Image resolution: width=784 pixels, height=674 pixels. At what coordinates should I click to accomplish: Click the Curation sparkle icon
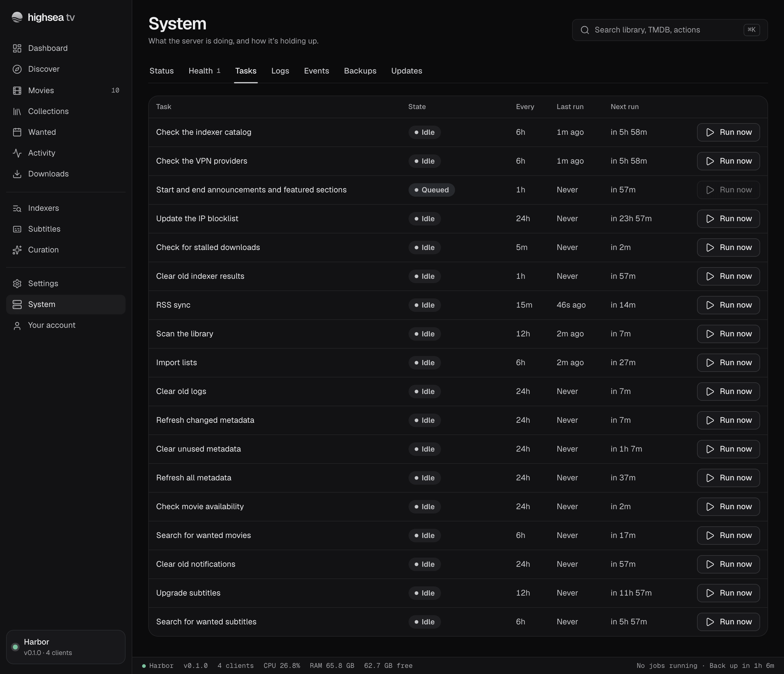[17, 250]
